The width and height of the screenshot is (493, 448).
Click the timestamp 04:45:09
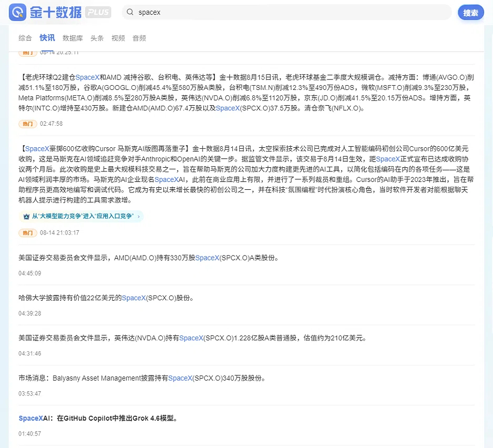pos(29,273)
